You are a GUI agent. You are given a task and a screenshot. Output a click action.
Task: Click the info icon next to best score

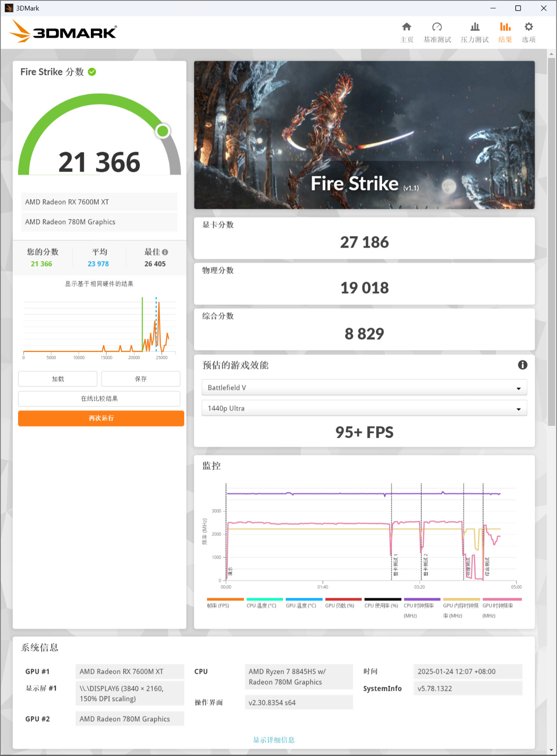click(x=165, y=252)
